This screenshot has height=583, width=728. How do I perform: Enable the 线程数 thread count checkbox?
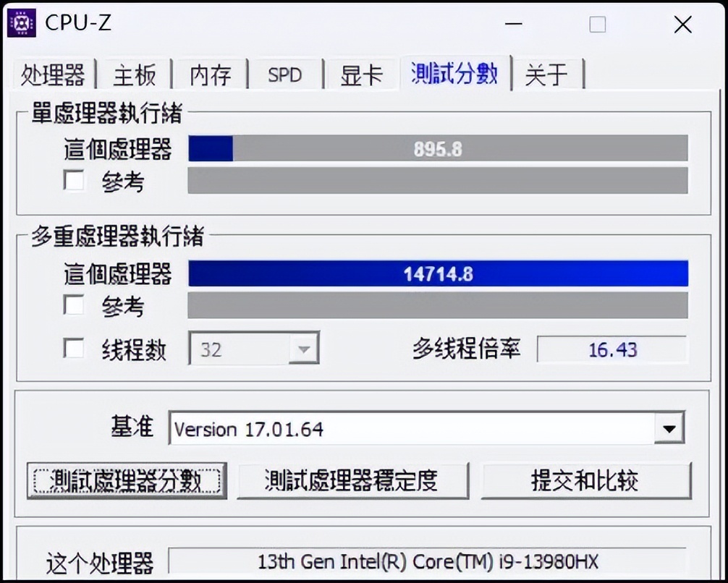73,348
